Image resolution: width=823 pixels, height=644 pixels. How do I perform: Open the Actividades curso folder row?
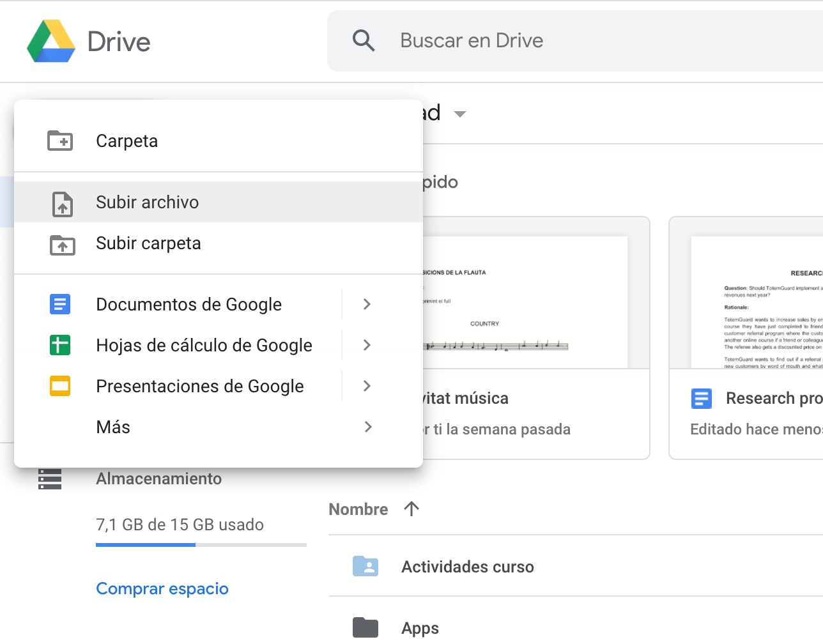pyautogui.click(x=576, y=566)
